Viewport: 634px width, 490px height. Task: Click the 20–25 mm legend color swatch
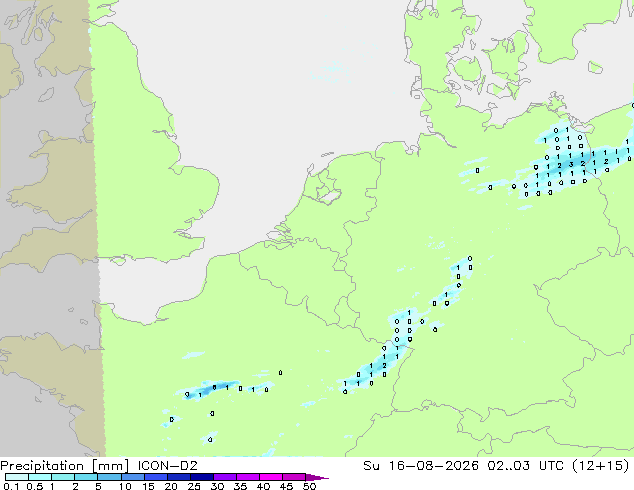178,477
